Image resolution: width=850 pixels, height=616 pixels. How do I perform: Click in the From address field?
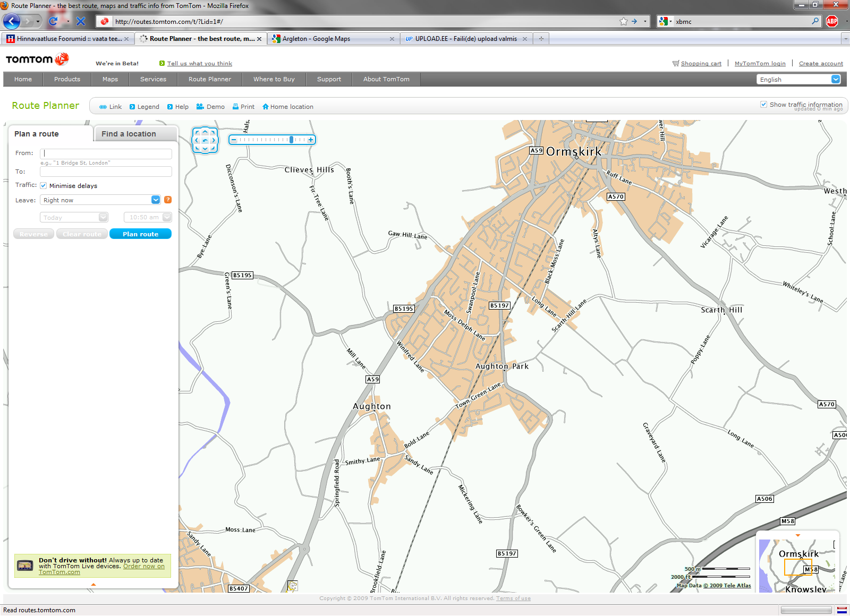point(106,153)
